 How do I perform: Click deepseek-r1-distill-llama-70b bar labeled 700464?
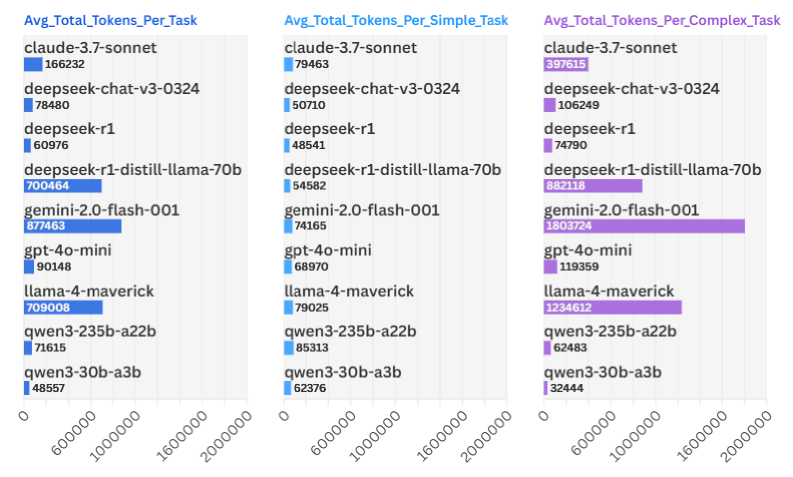click(62, 186)
